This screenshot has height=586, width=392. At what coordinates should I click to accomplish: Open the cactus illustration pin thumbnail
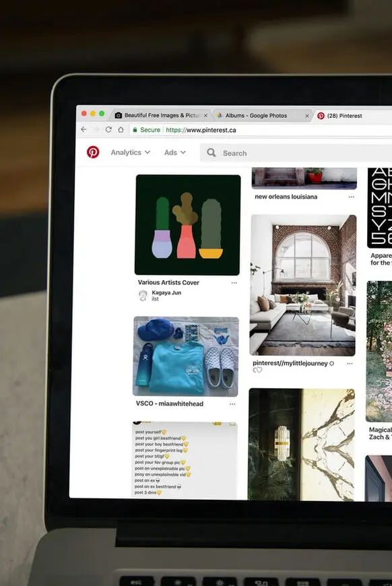[188, 224]
